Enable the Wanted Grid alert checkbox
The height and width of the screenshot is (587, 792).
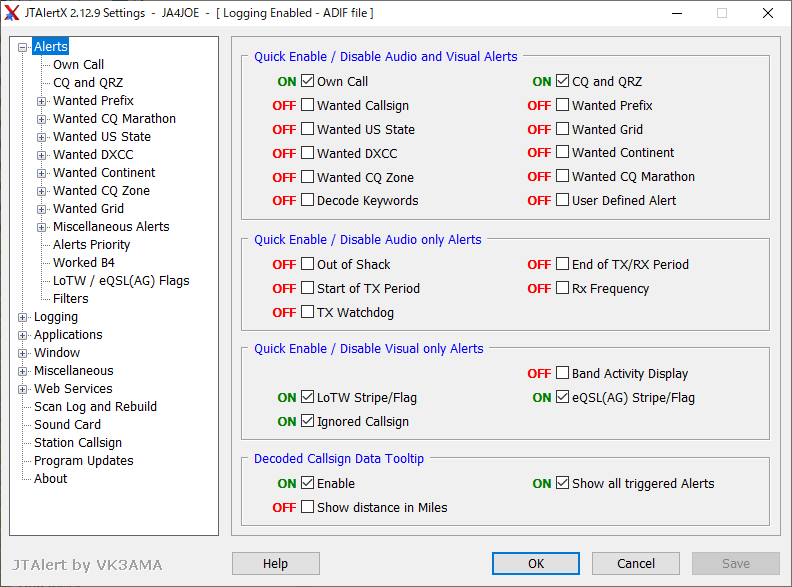coord(562,129)
